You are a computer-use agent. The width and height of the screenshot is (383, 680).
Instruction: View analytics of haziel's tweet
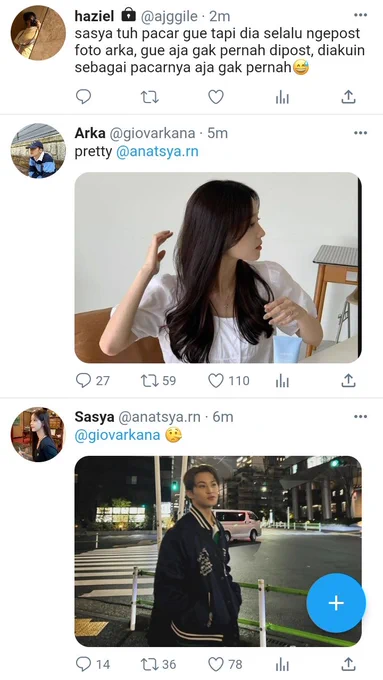coord(282,98)
